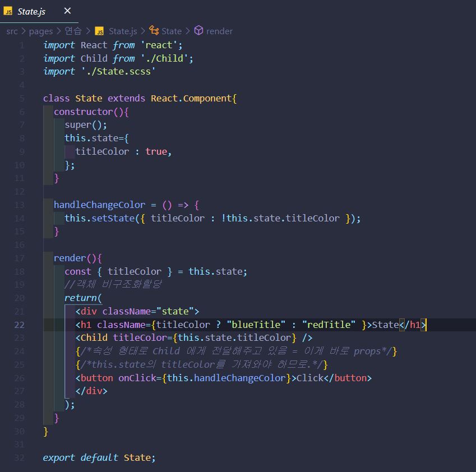The width and height of the screenshot is (476, 472).
Task: Click './Child' import path
Action: click(164, 58)
